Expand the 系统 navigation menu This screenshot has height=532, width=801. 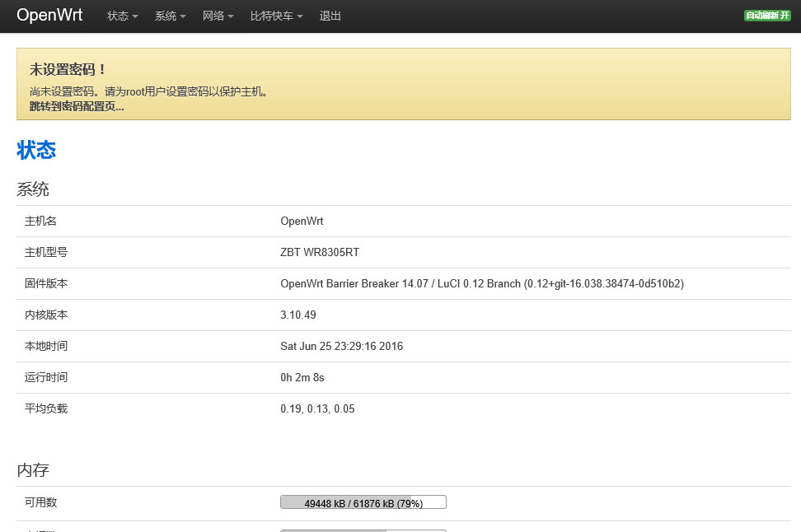click(170, 16)
